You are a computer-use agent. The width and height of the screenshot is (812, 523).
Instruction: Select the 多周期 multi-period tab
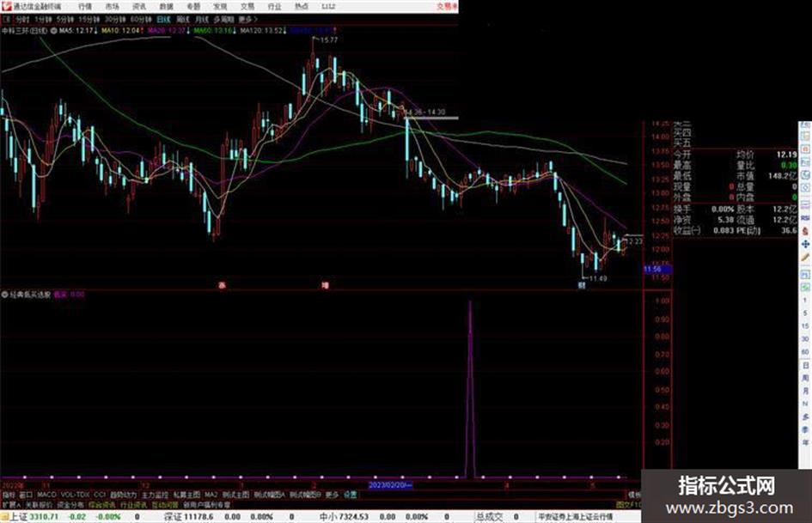click(223, 20)
